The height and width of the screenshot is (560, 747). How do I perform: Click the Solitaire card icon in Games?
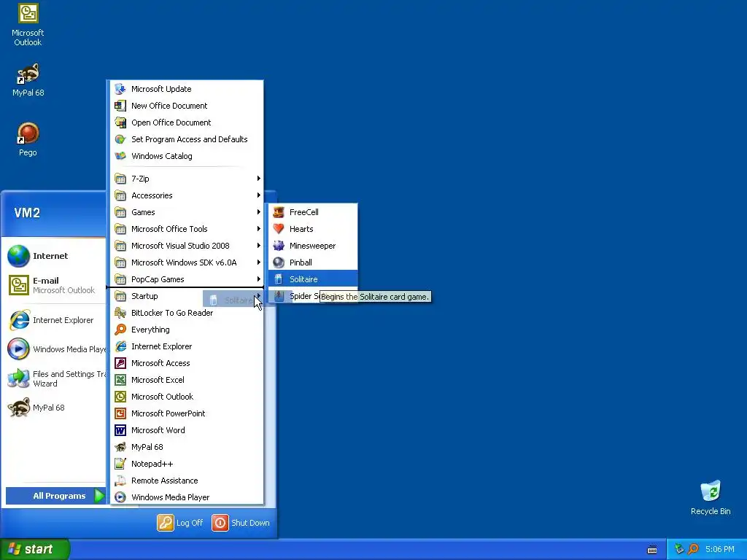pyautogui.click(x=279, y=279)
